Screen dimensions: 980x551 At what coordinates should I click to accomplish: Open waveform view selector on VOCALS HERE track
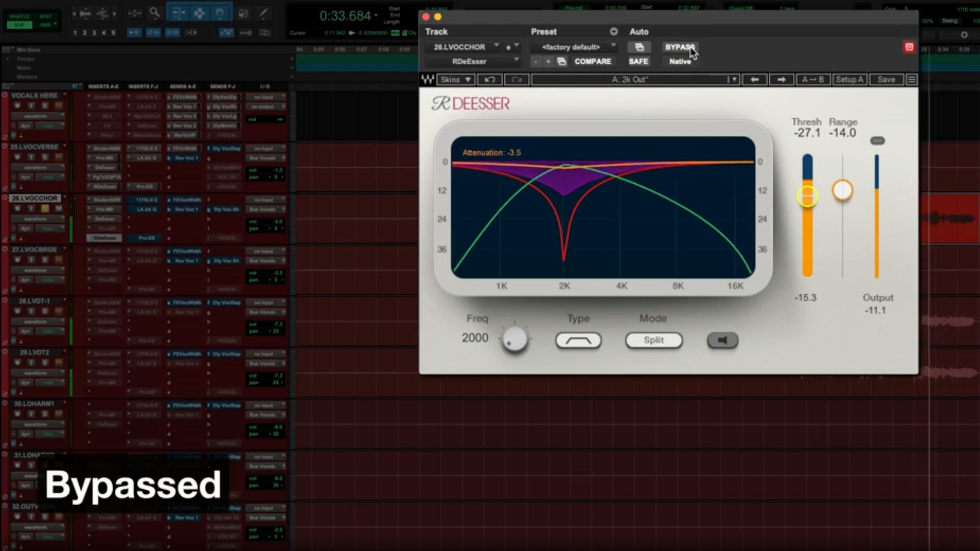pyautogui.click(x=38, y=116)
